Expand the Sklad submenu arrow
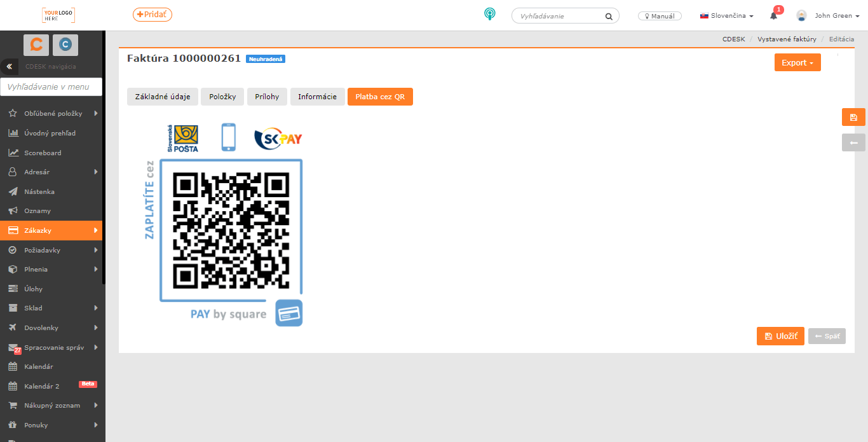868x442 pixels. coord(95,308)
